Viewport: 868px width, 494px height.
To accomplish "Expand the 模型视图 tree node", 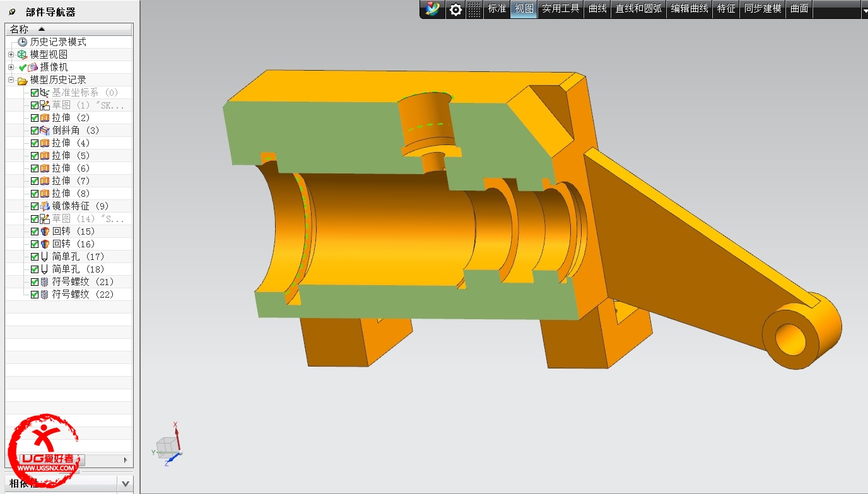I will (11, 54).
